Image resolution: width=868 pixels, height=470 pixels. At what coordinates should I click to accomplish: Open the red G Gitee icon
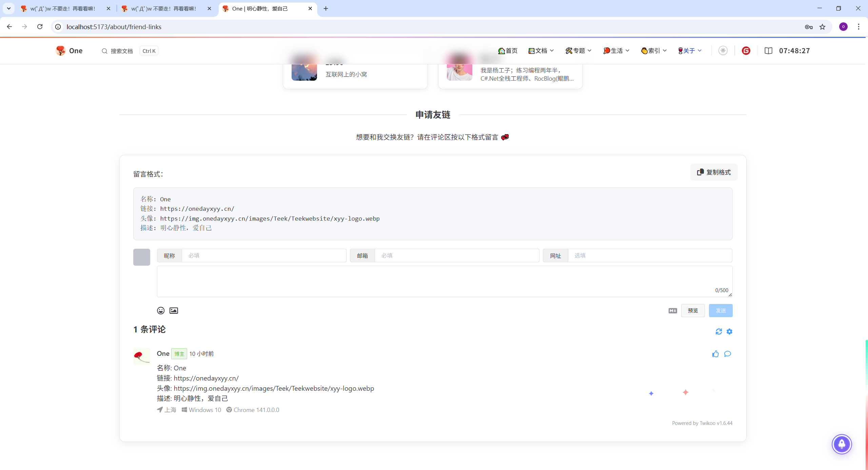click(746, 51)
